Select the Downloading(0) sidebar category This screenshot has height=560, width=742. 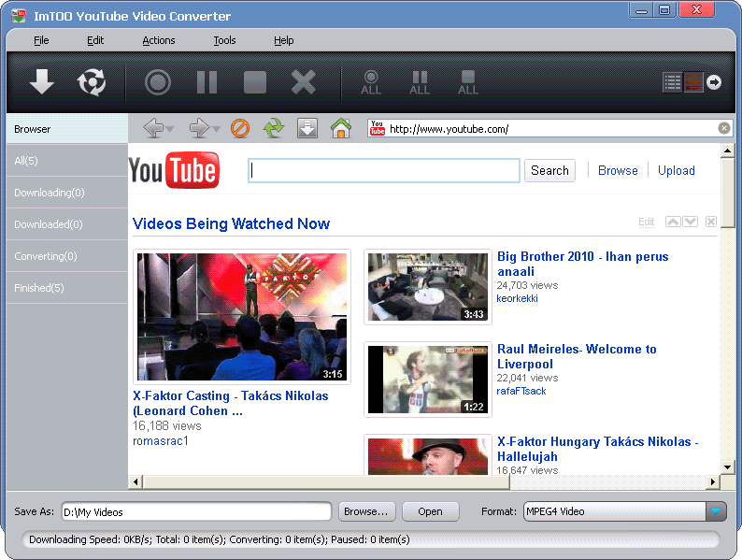tap(67, 193)
